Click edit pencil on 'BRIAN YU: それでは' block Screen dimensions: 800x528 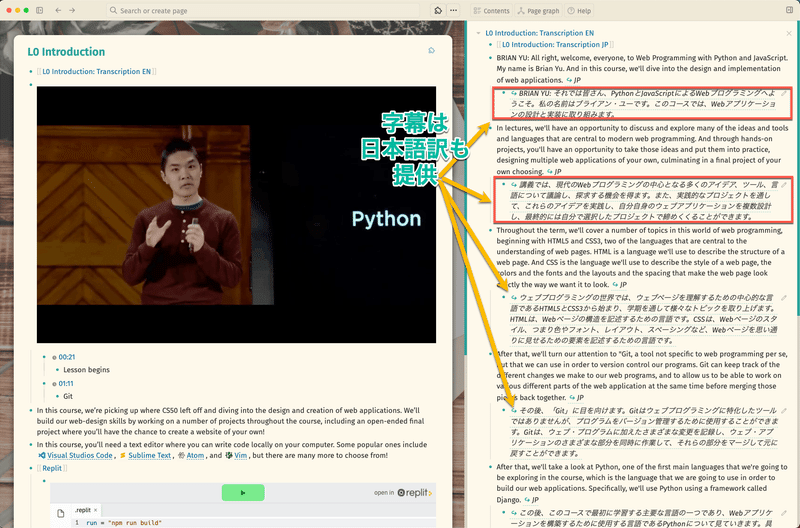point(784,93)
